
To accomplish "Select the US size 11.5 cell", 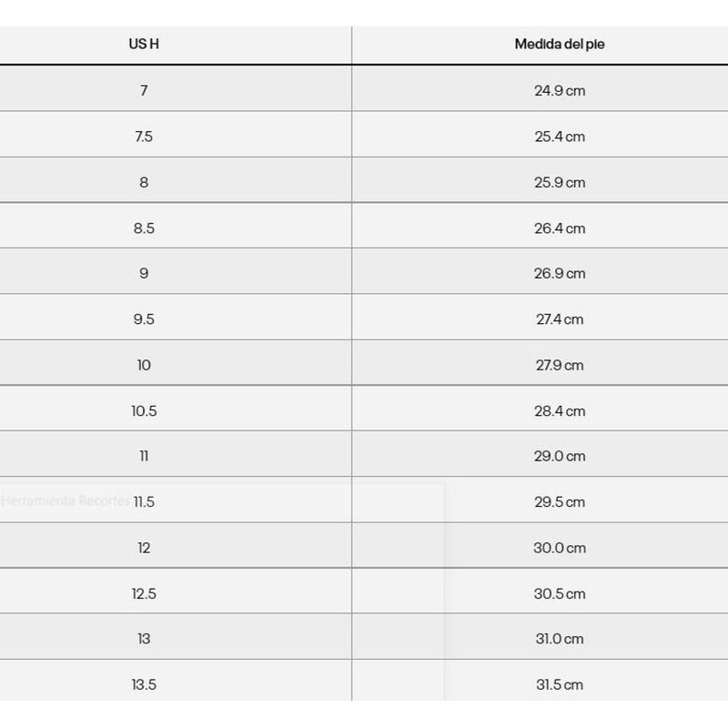I will (144, 502).
